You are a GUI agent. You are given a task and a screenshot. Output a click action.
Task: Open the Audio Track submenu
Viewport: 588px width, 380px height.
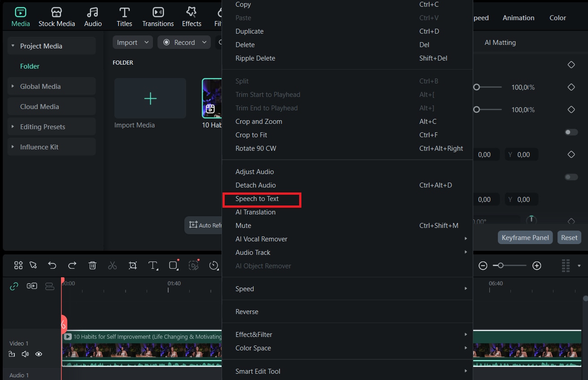(x=348, y=253)
